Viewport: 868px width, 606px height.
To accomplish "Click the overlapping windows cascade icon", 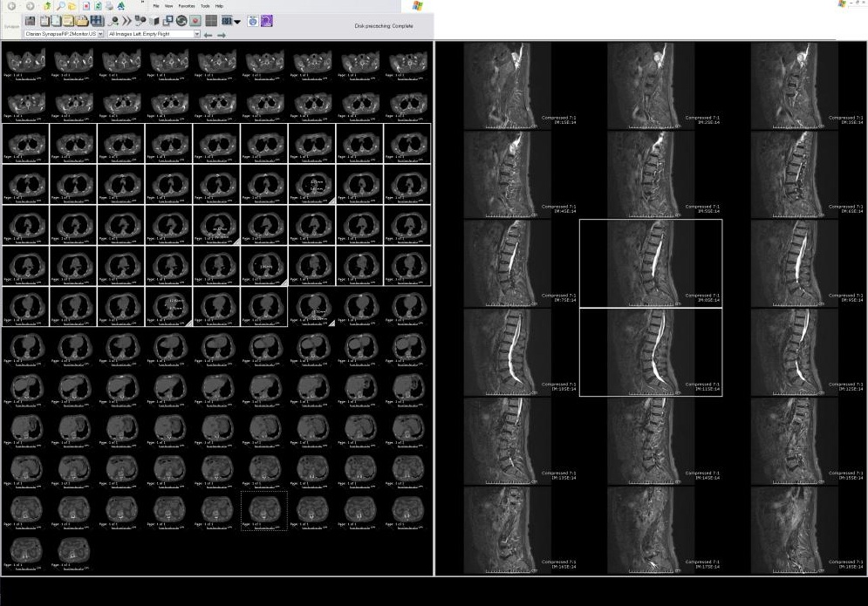I will click(167, 20).
